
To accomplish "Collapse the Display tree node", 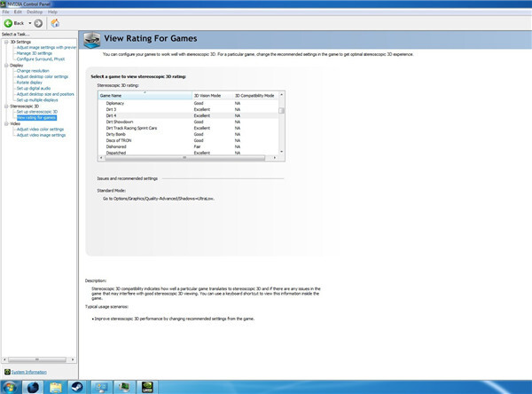I will pos(4,65).
